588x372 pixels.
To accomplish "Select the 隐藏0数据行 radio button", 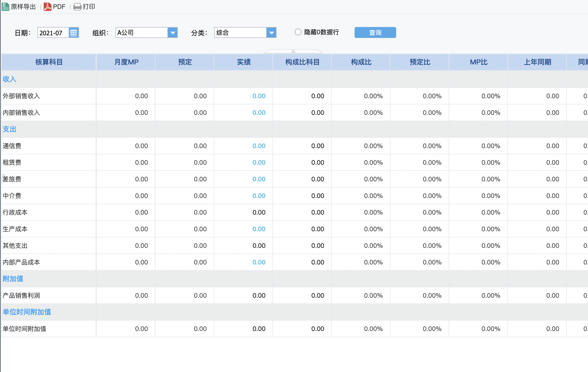I will (298, 32).
